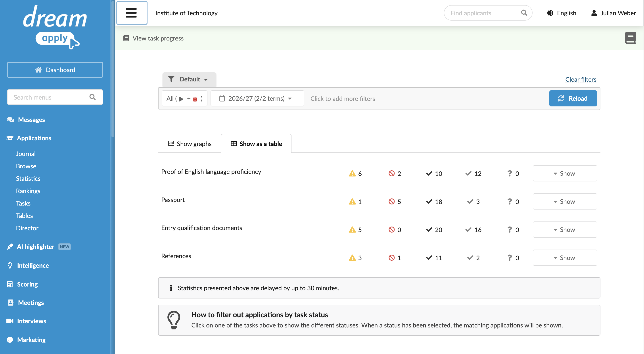Screen dimensions: 644x354
Task: Click the DreamApply logo
Action: (55, 27)
